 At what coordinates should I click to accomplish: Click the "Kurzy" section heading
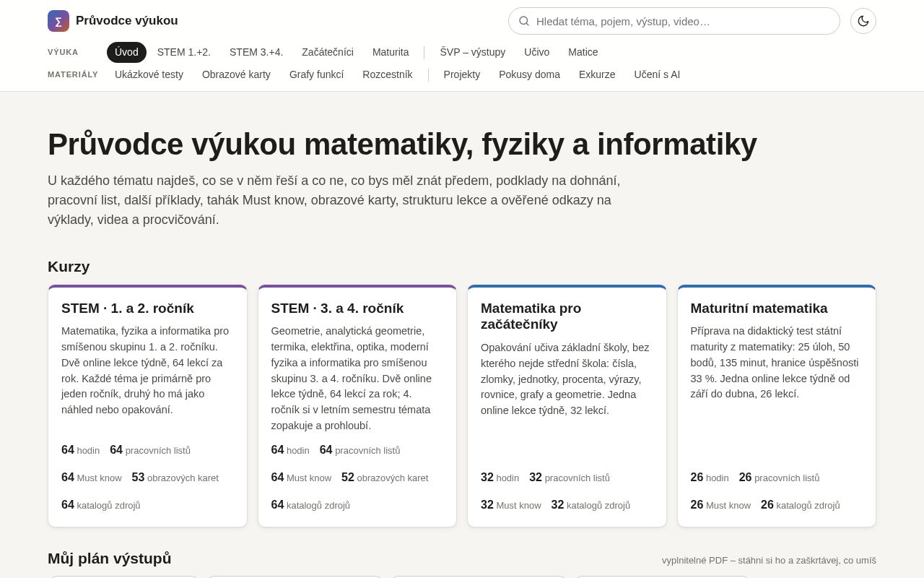(69, 267)
